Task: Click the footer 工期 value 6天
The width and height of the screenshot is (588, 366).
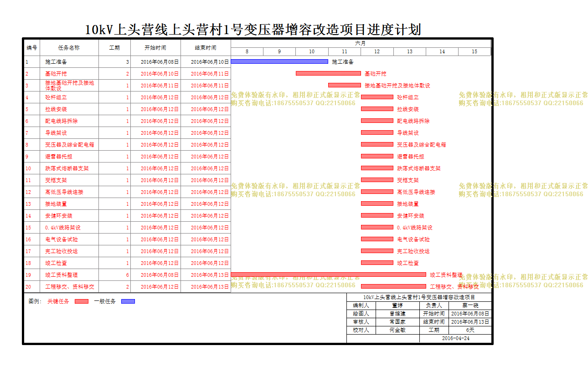Action: [x=470, y=330]
